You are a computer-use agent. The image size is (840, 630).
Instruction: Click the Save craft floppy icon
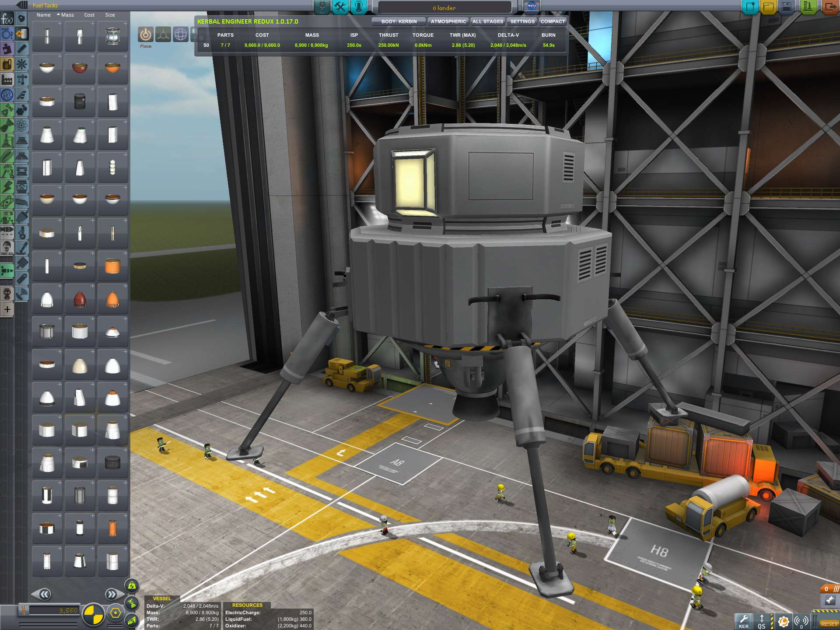(x=786, y=7)
